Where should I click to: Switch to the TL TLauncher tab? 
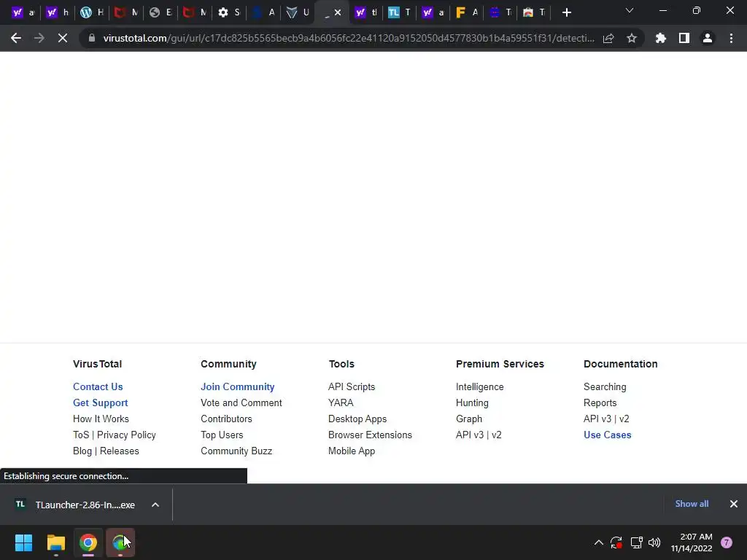(399, 13)
